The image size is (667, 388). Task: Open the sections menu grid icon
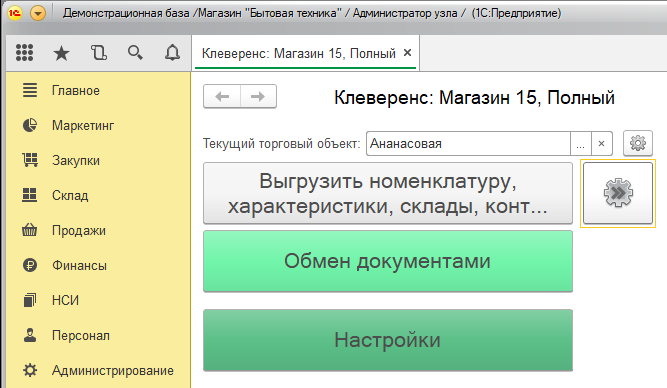[24, 53]
